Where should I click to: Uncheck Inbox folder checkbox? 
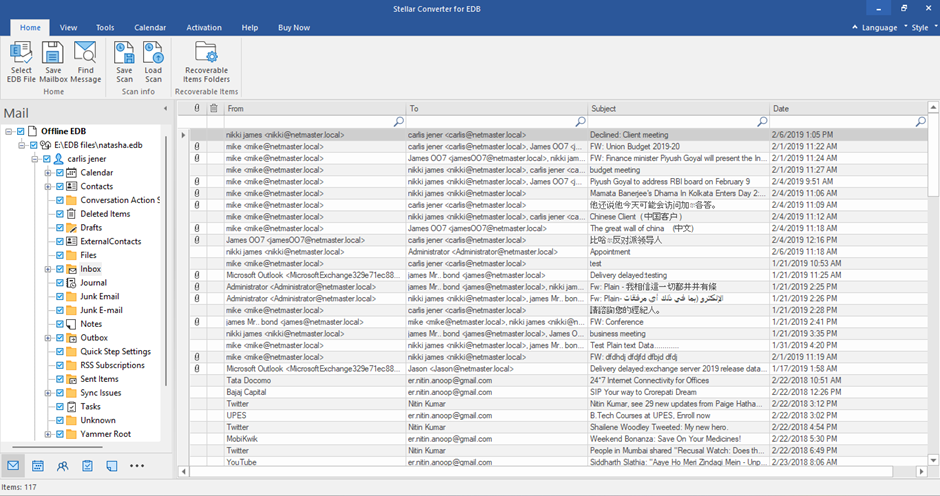coord(60,269)
